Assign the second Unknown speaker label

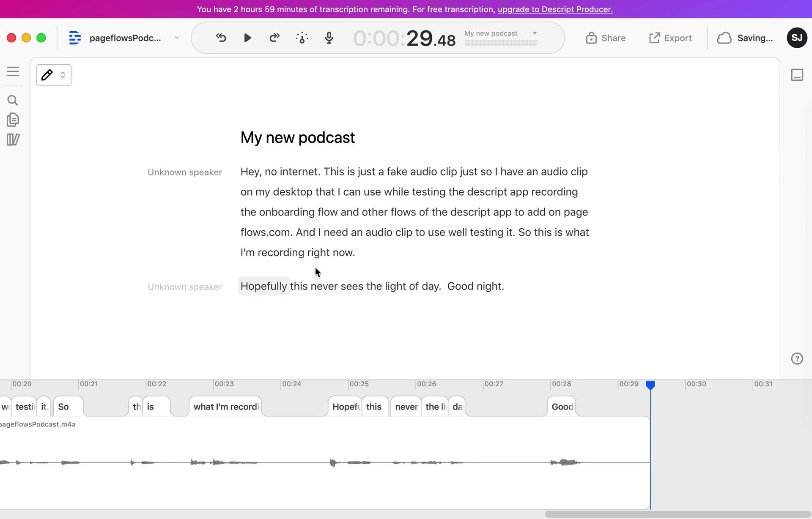click(x=185, y=287)
